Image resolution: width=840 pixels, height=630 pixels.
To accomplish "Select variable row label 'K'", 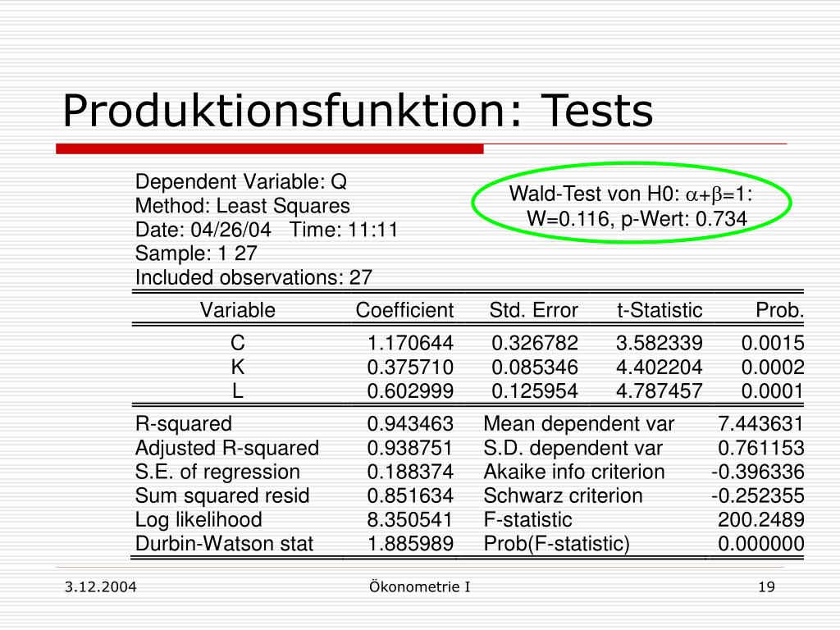I will [237, 367].
